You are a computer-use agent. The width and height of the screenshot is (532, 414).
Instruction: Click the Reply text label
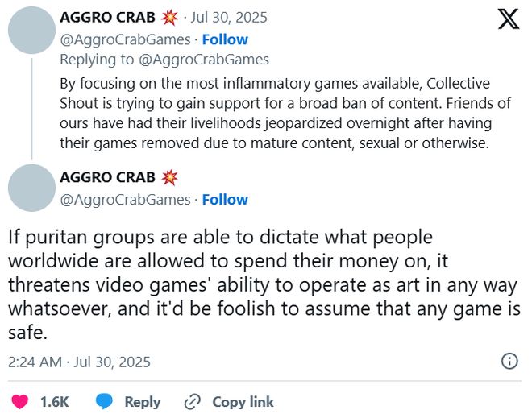(x=142, y=401)
